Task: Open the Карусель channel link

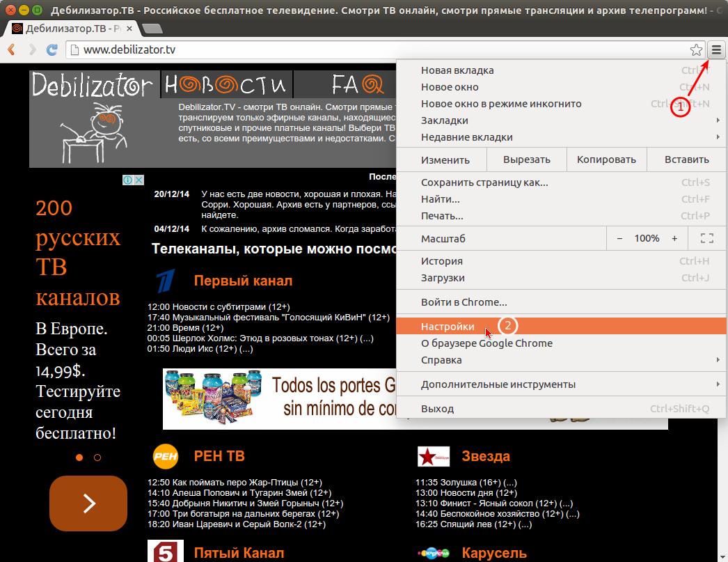Action: pos(494,553)
